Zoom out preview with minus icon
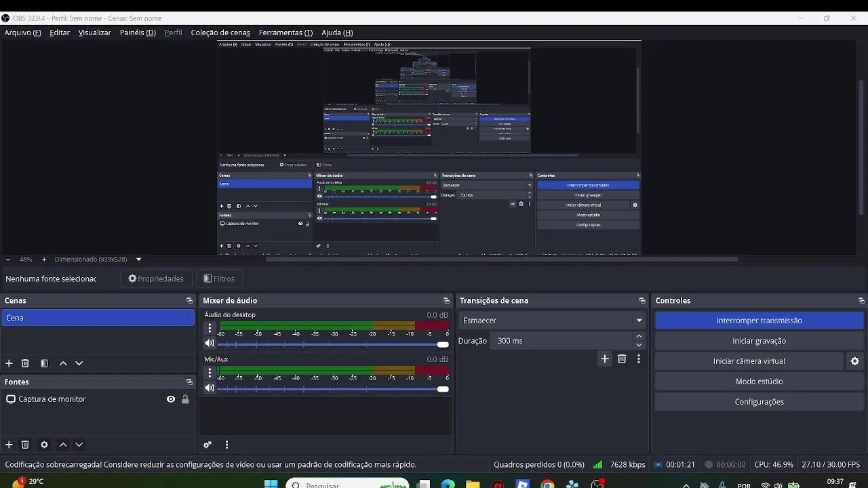The height and width of the screenshot is (488, 868). coord(8,259)
